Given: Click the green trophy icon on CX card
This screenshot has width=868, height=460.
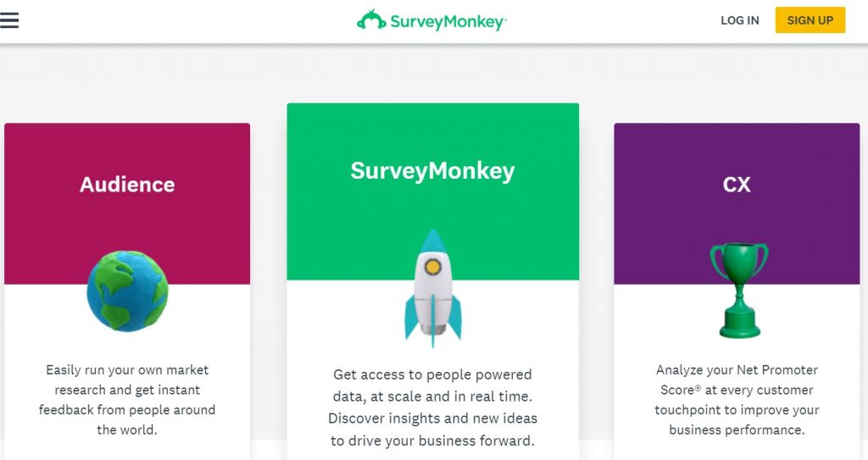Looking at the screenshot, I should coord(739,291).
